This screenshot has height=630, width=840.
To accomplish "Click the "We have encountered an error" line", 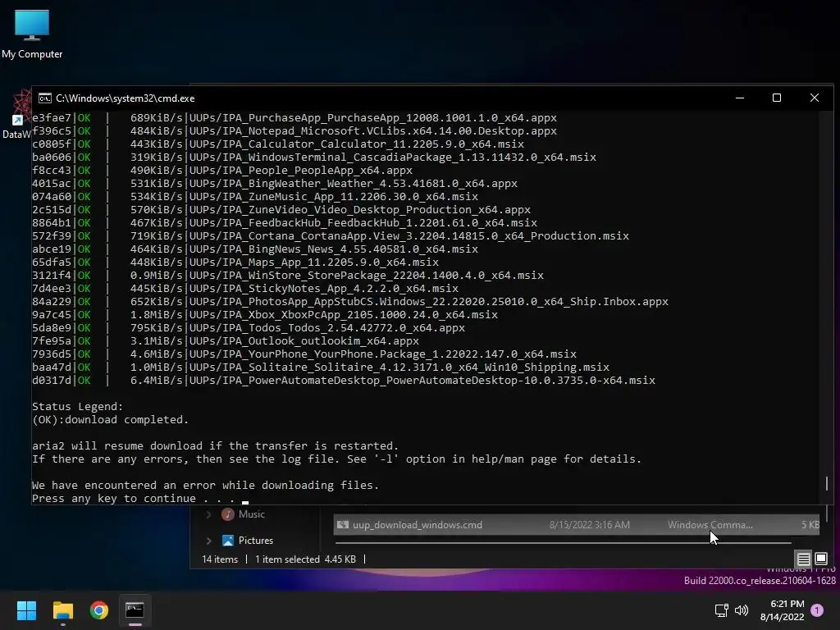I will point(205,486).
